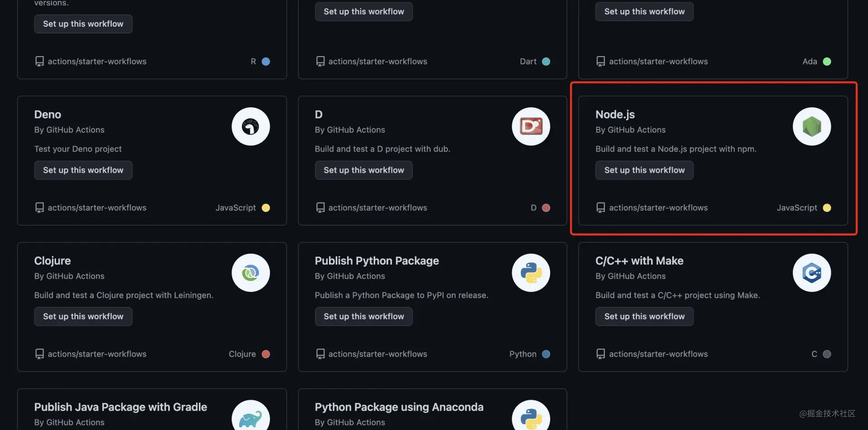The width and height of the screenshot is (868, 430).
Task: Click the C/C++ with Make logo
Action: (811, 273)
